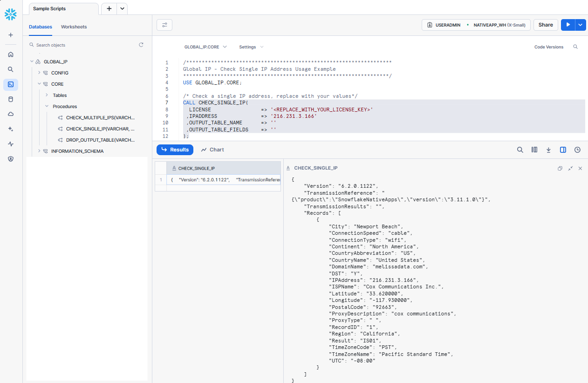Collapse the cell detail panel
Screen dimensions: 588x383
[x=570, y=168]
